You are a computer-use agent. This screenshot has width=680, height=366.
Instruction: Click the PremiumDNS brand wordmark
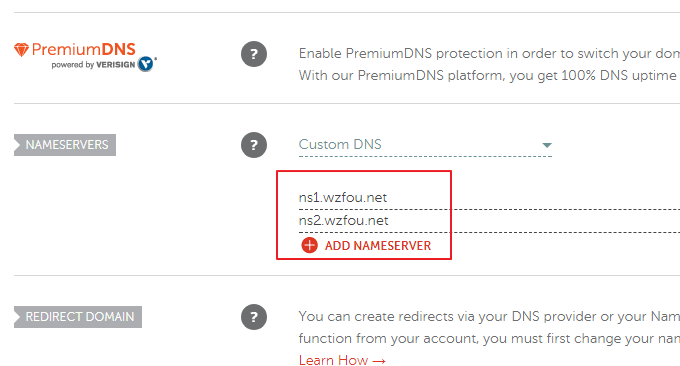click(x=84, y=49)
